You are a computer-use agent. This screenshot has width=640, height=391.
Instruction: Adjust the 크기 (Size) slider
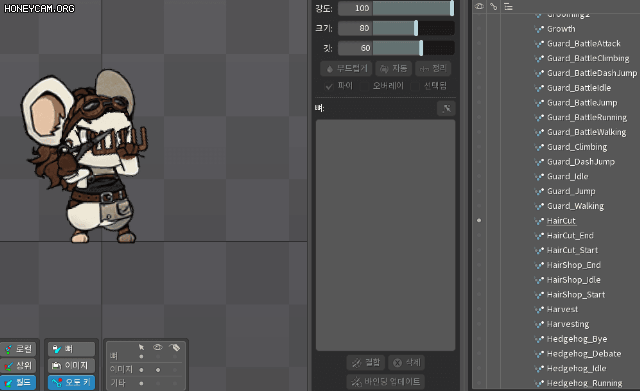413,28
